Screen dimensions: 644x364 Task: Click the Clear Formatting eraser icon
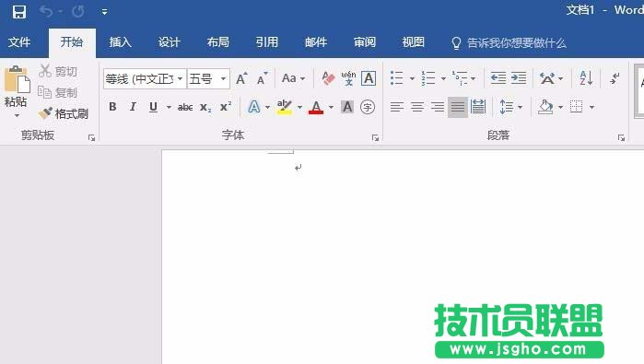tap(328, 78)
